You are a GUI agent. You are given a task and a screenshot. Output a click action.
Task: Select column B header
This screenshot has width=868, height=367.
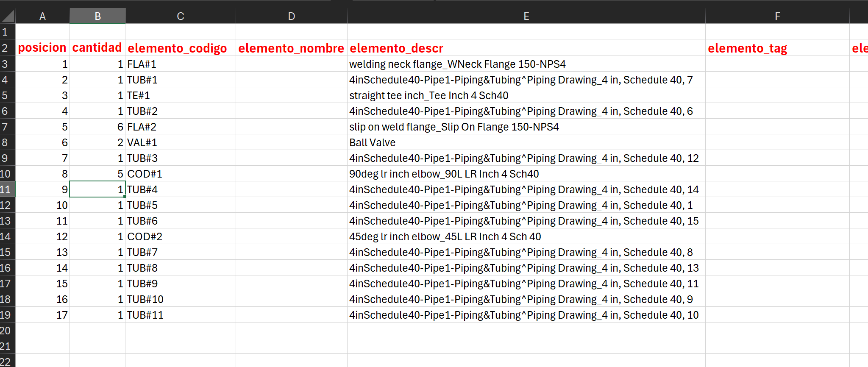pyautogui.click(x=97, y=16)
